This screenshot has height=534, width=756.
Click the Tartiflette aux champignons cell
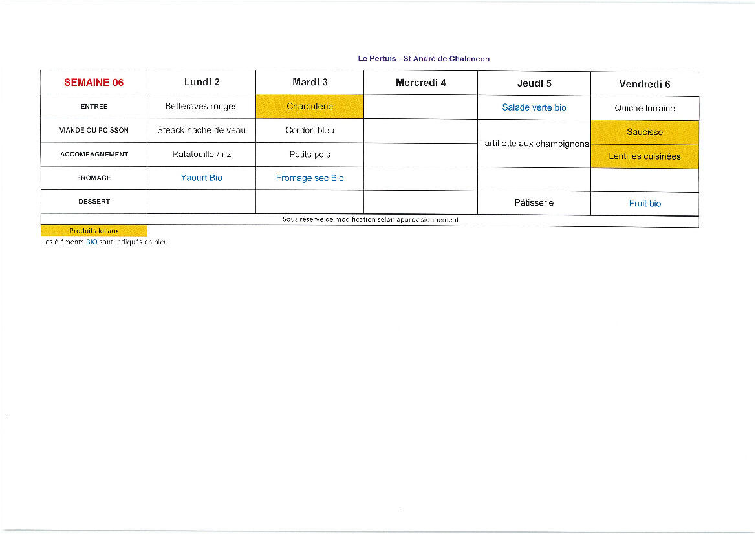(534, 144)
